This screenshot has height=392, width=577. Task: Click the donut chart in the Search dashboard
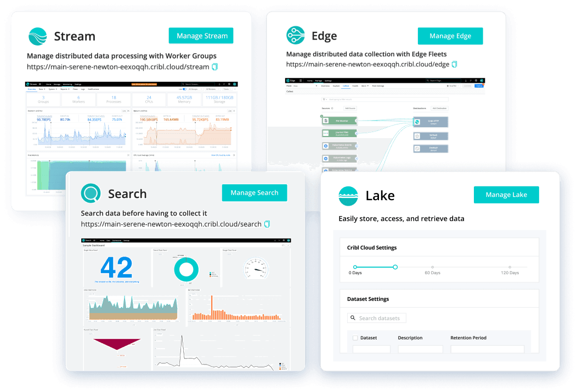[186, 270]
